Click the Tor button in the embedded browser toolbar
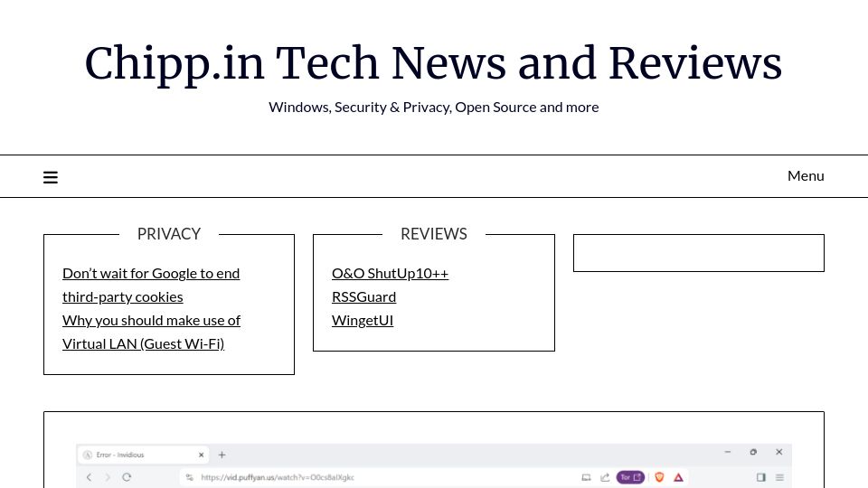The image size is (868, 488). click(x=630, y=477)
